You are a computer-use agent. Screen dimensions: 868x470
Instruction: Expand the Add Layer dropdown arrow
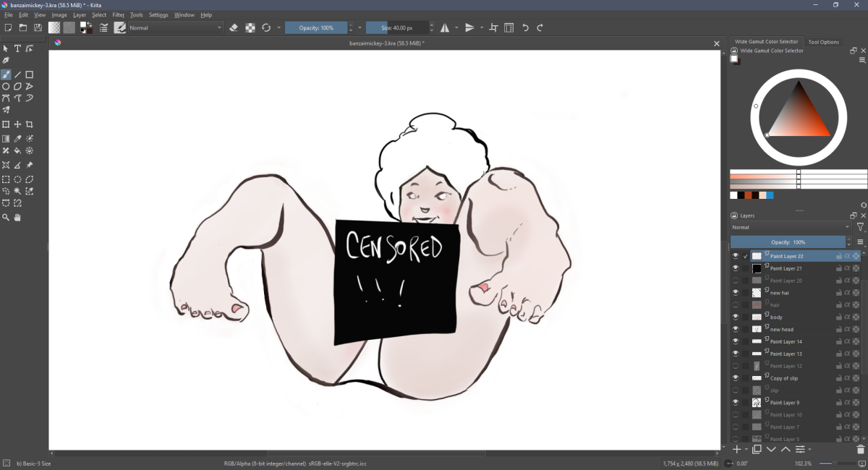746,450
